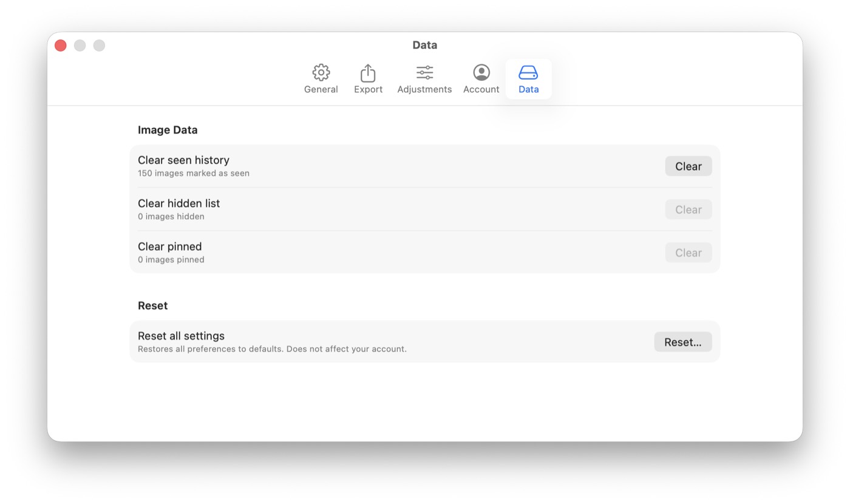Click the 'Image Data' section heading
The height and width of the screenshot is (504, 850).
coord(168,130)
